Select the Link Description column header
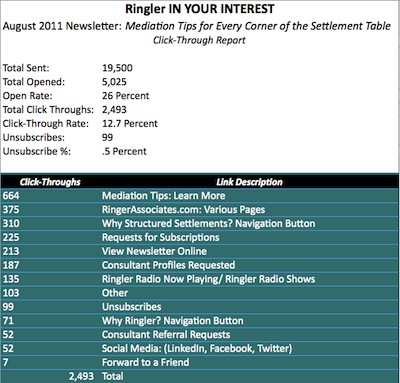The width and height of the screenshot is (400, 383). [249, 182]
